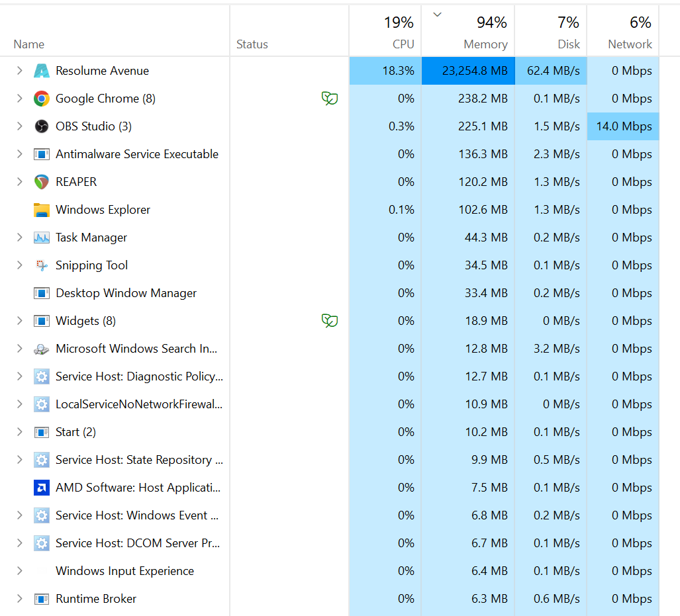Click the Task Manager process icon

[42, 238]
